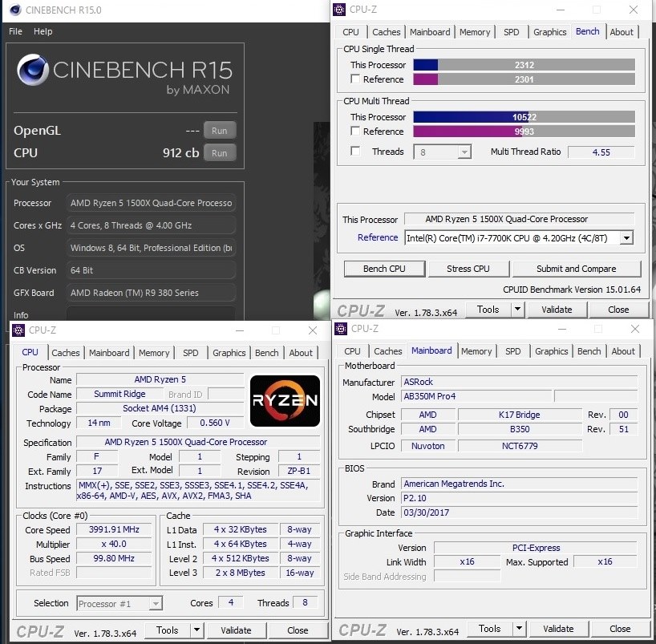Click the Cinebench R15 logo sphere icon

(33, 70)
